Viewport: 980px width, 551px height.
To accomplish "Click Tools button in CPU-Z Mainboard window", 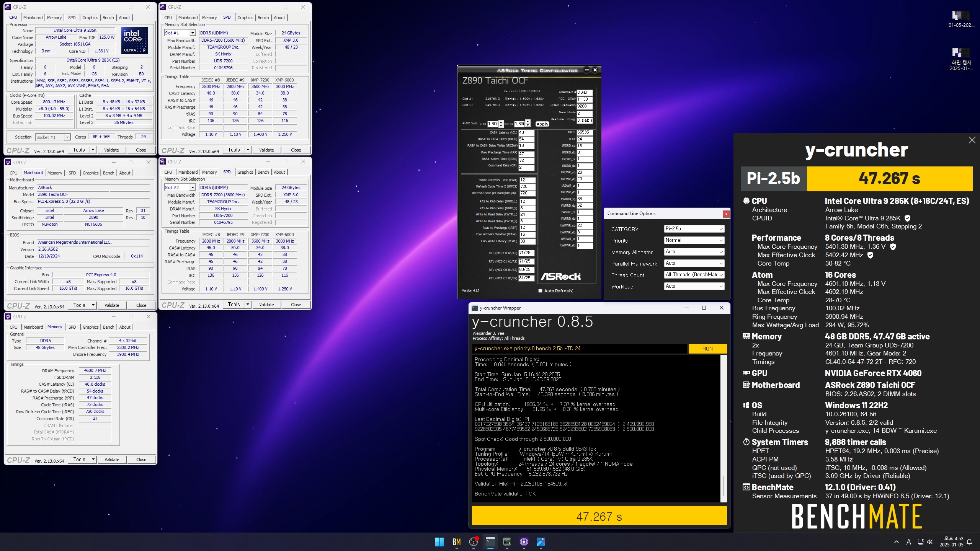I will 79,305.
